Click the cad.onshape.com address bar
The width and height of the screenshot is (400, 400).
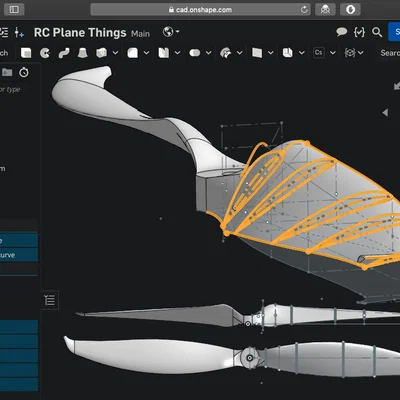point(201,9)
